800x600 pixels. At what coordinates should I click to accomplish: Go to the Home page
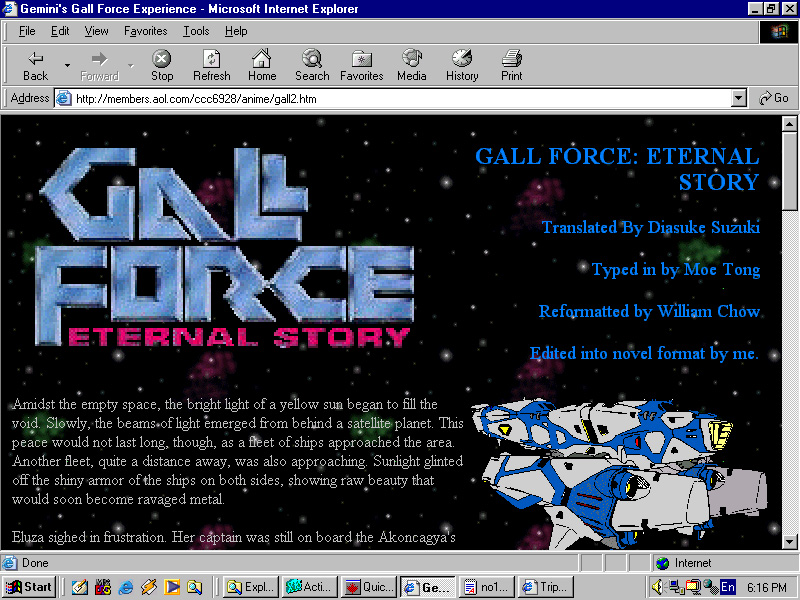tap(262, 66)
